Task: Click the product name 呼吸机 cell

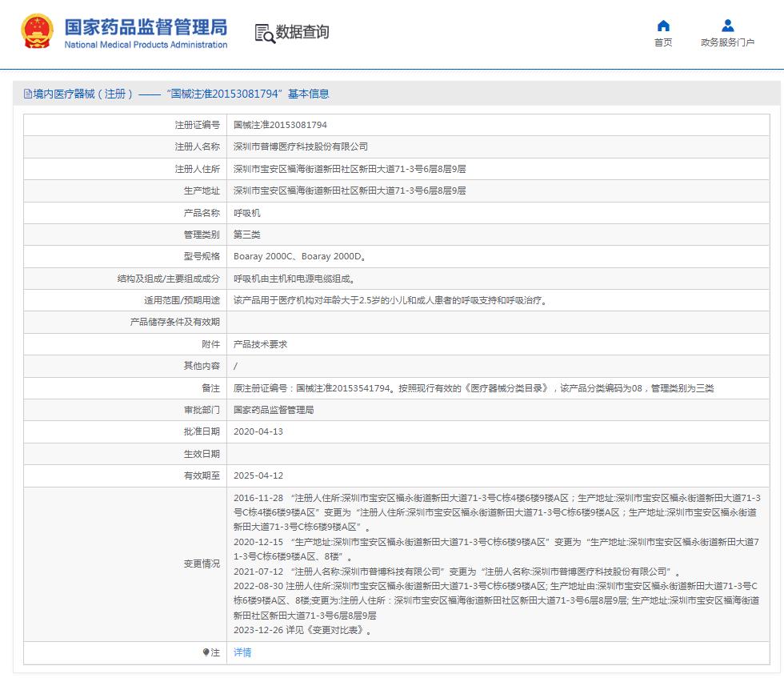Action: (x=246, y=213)
